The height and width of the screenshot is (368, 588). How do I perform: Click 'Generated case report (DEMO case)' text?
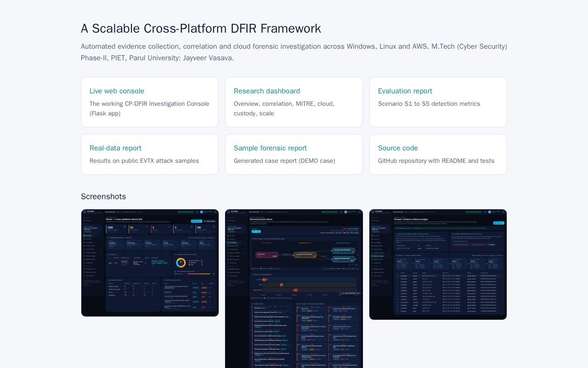pyautogui.click(x=284, y=161)
